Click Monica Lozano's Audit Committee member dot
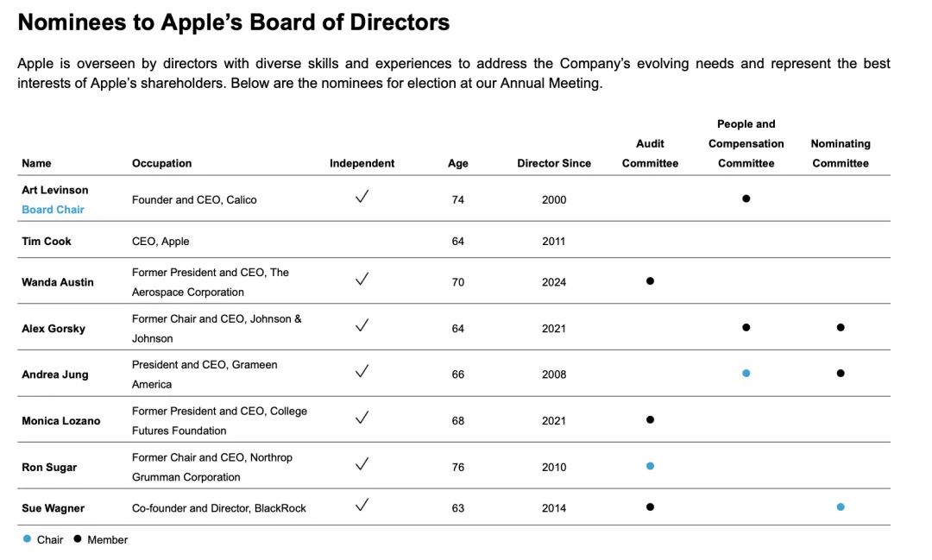This screenshot has width=932, height=560. click(650, 419)
